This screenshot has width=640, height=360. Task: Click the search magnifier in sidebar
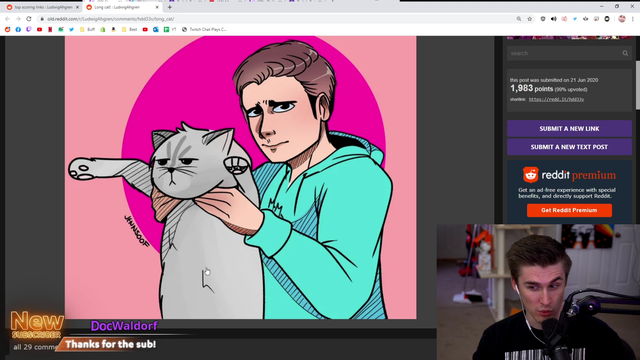coord(625,53)
